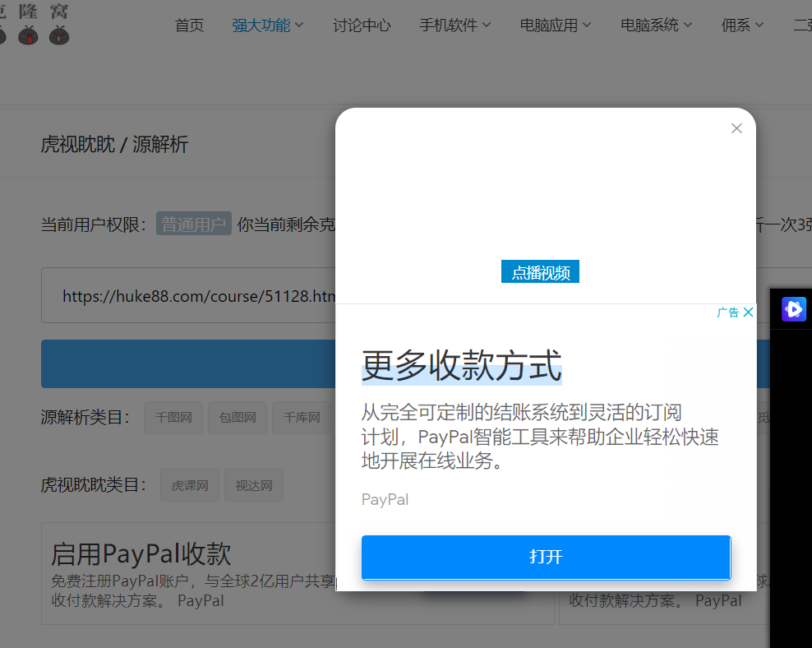The width and height of the screenshot is (812, 648).
Task: Close the modal popup with X
Action: (736, 128)
